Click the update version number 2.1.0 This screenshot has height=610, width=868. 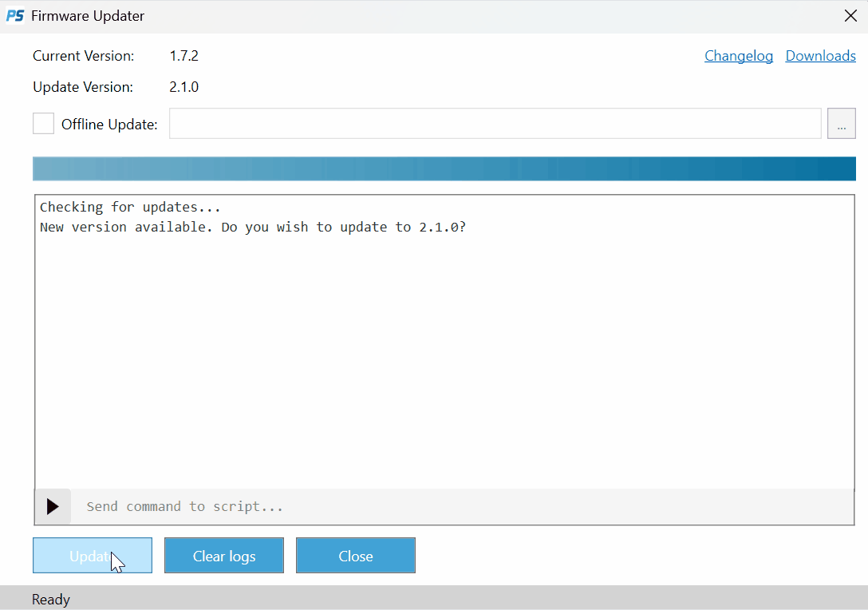click(183, 87)
